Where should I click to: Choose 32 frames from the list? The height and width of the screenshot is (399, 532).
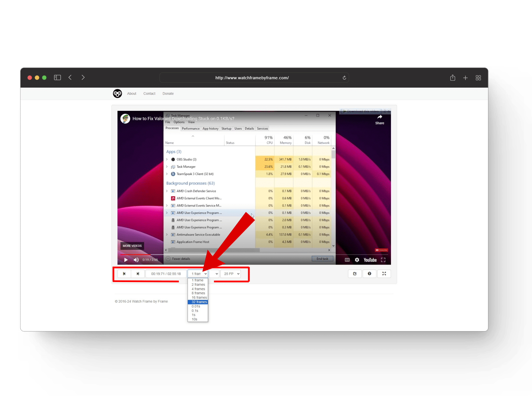(199, 302)
